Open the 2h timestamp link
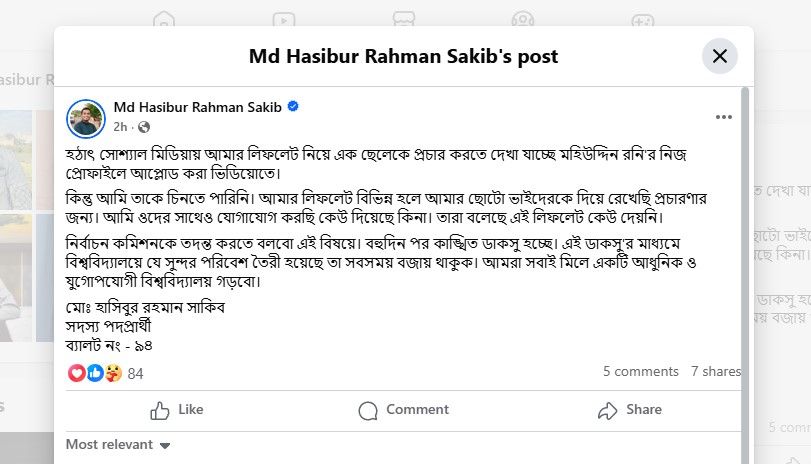Viewport: 811px width, 464px height. [x=120, y=127]
